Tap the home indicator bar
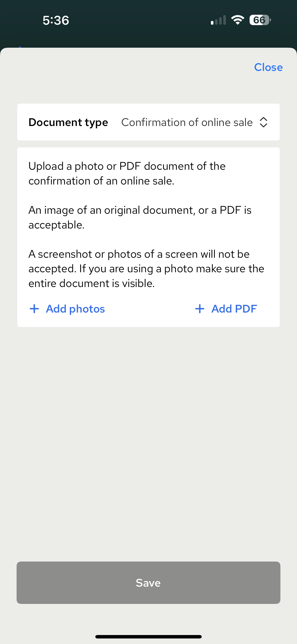This screenshot has height=644, width=297. pos(148,636)
